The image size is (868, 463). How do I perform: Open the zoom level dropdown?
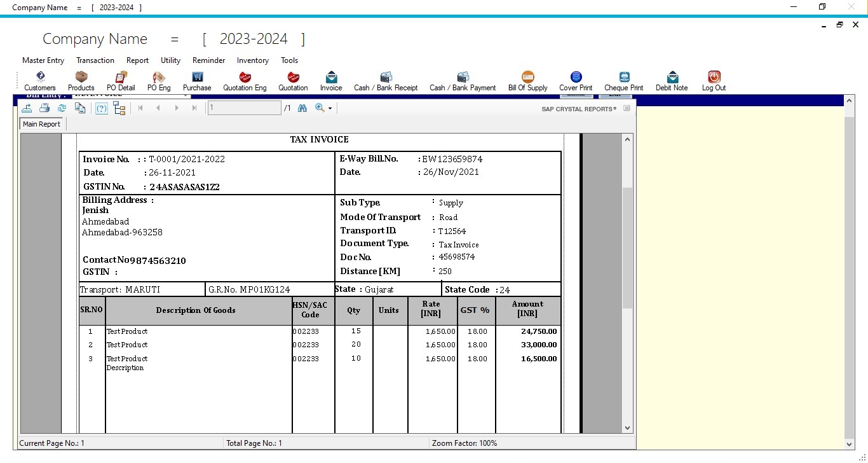(330, 107)
